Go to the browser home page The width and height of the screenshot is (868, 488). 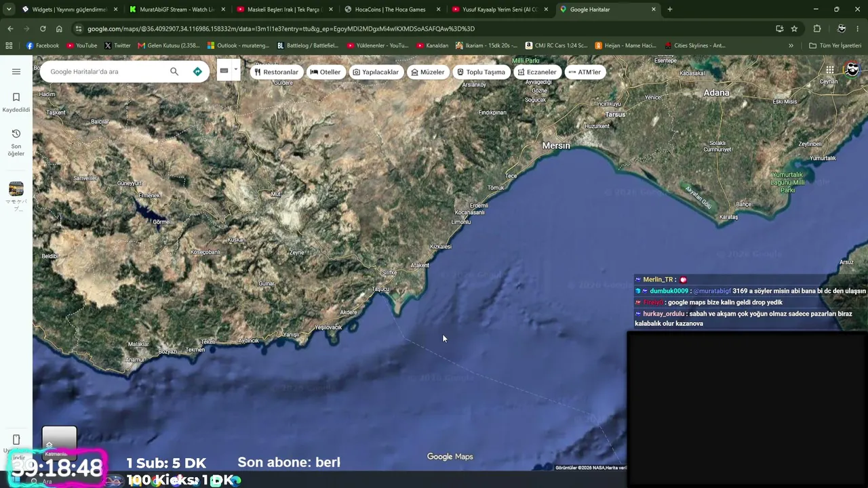(59, 28)
